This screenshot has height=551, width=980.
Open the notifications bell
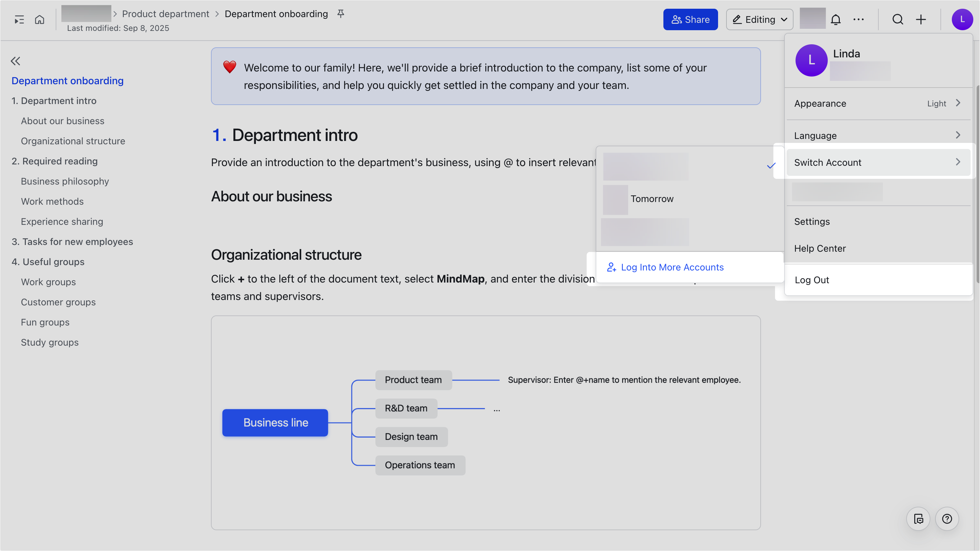click(835, 19)
